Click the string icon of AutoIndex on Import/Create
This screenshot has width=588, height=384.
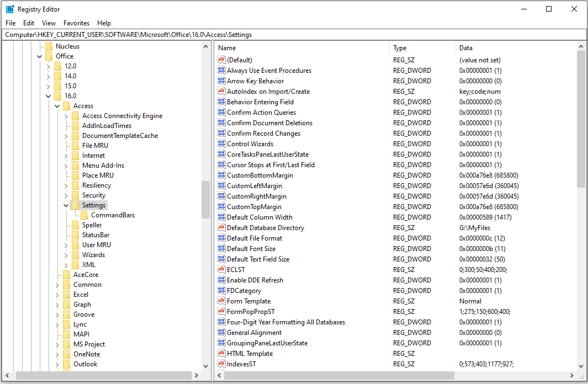pyautogui.click(x=221, y=91)
